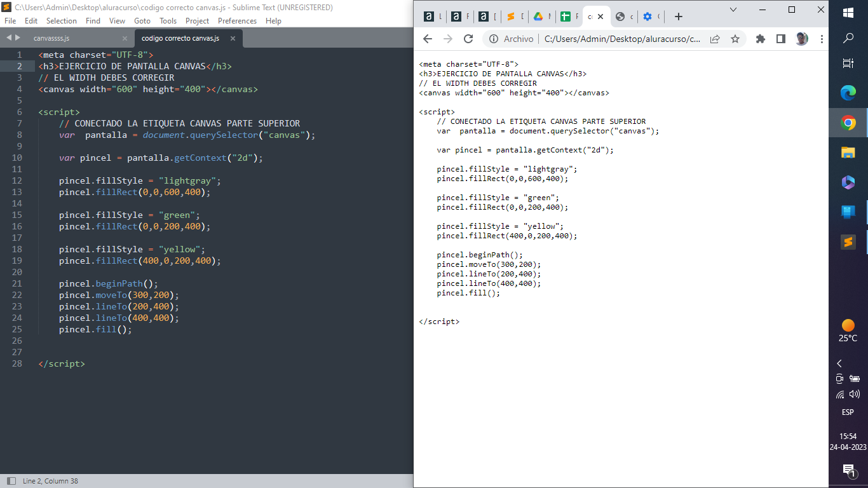The width and height of the screenshot is (868, 488).
Task: Open Windows search from the taskbar
Action: (x=848, y=39)
